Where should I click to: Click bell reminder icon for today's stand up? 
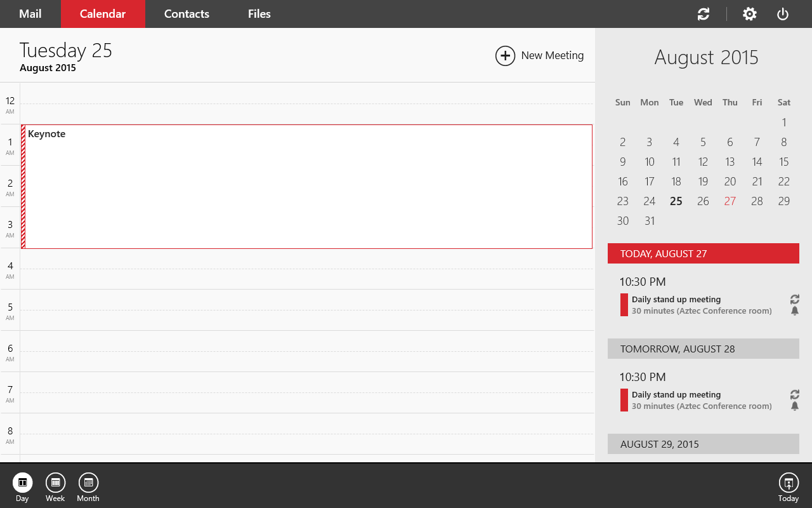(794, 311)
